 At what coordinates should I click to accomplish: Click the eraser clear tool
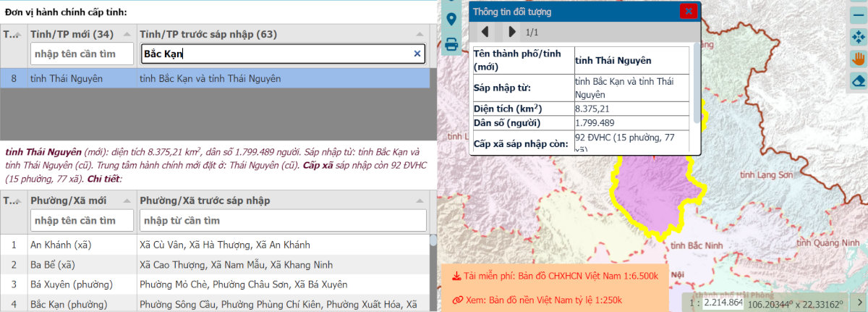point(859,80)
